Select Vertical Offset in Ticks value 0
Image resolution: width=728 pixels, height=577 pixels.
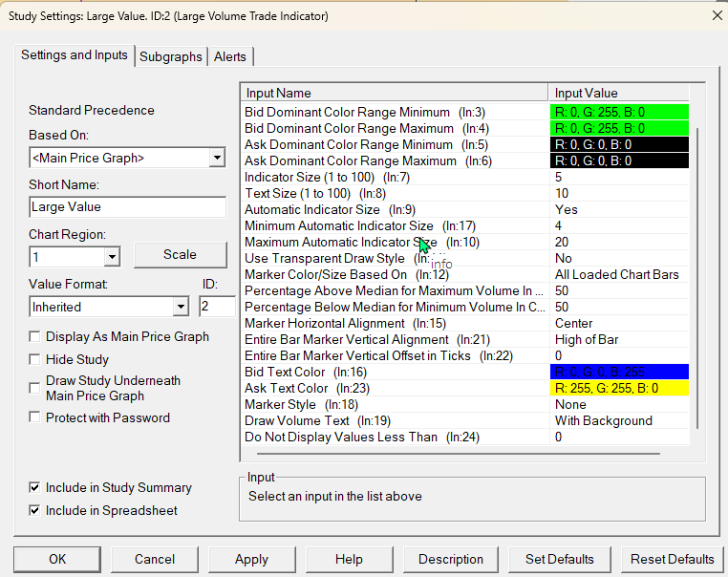point(619,356)
